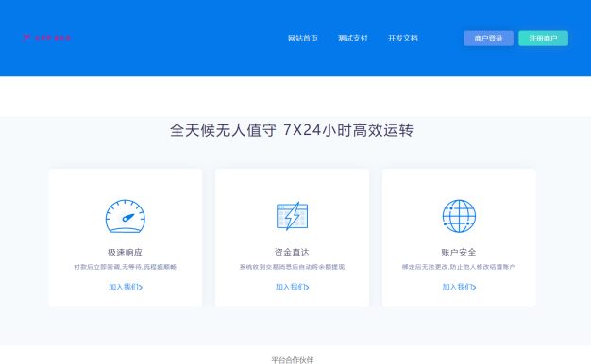Click the heading 全天候无人值守 7X24小时高效运转
This screenshot has width=591, height=364.
tap(292, 130)
